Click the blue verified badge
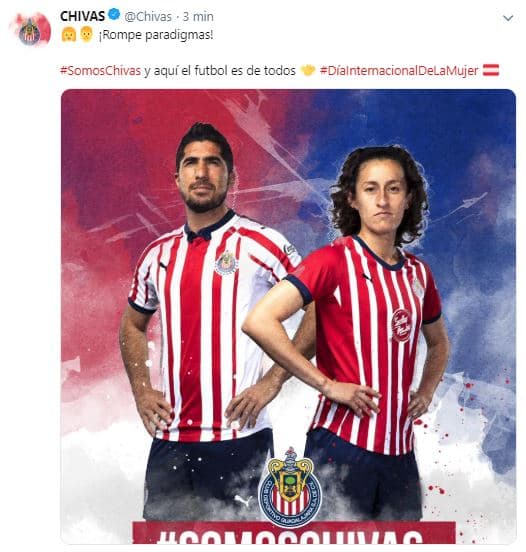Viewport: 526px width, 552px height. point(114,15)
